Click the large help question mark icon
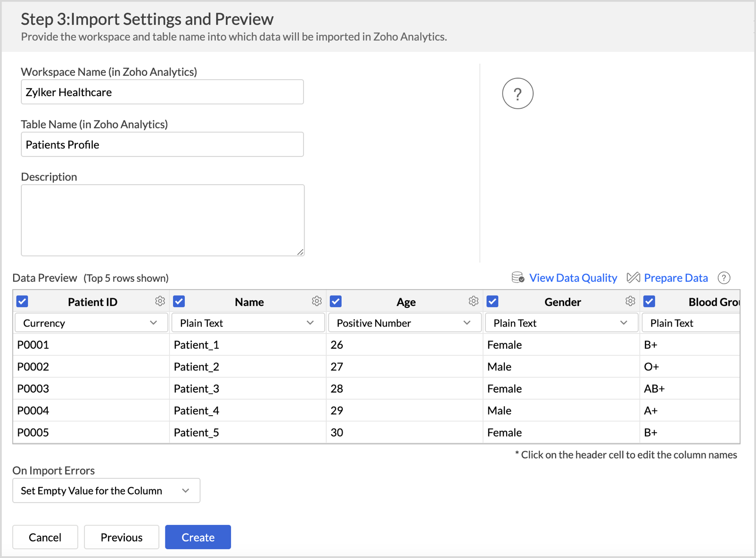 518,94
